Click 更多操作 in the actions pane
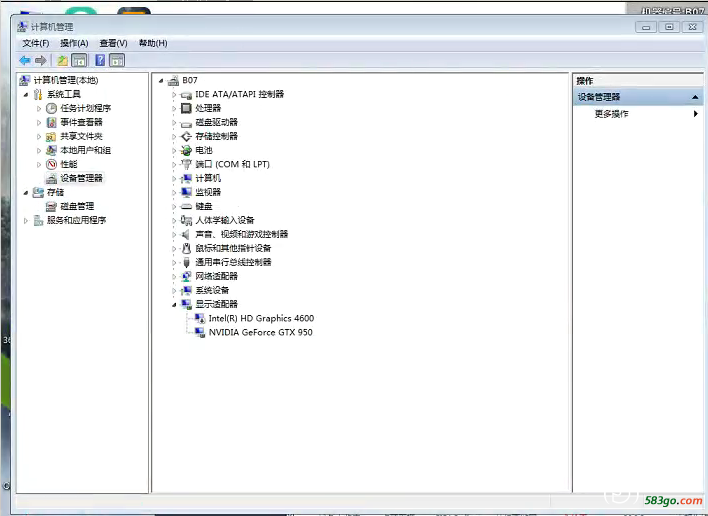The height and width of the screenshot is (516, 708). (x=611, y=114)
